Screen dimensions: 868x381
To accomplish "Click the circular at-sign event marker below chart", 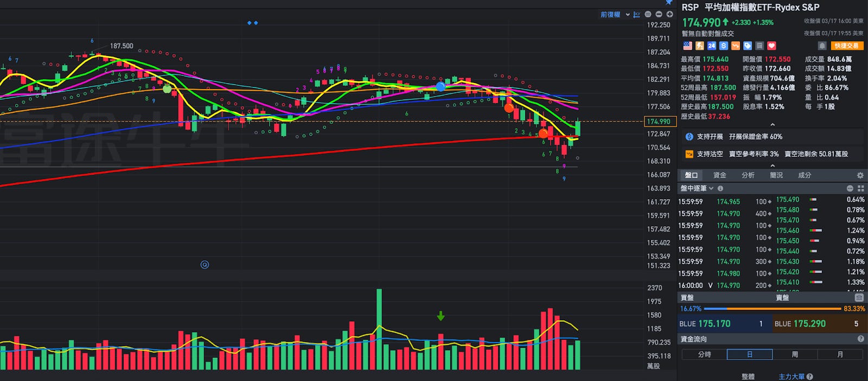I will click(x=205, y=265).
